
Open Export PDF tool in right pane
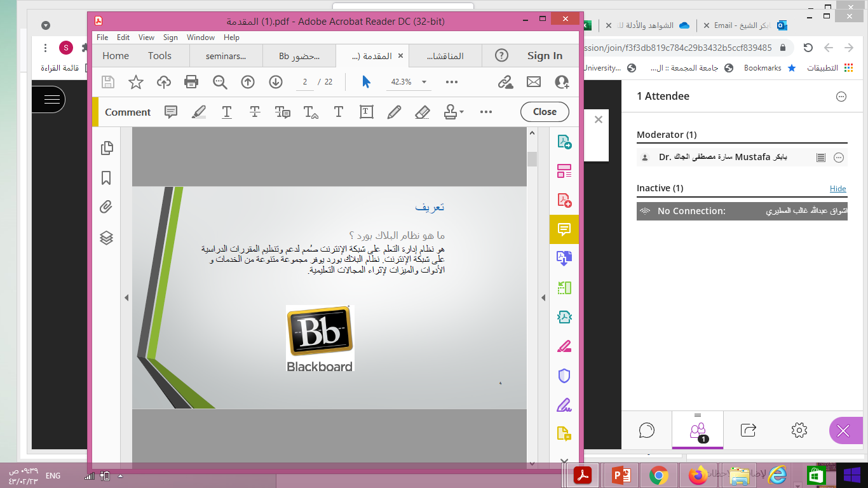point(564,142)
